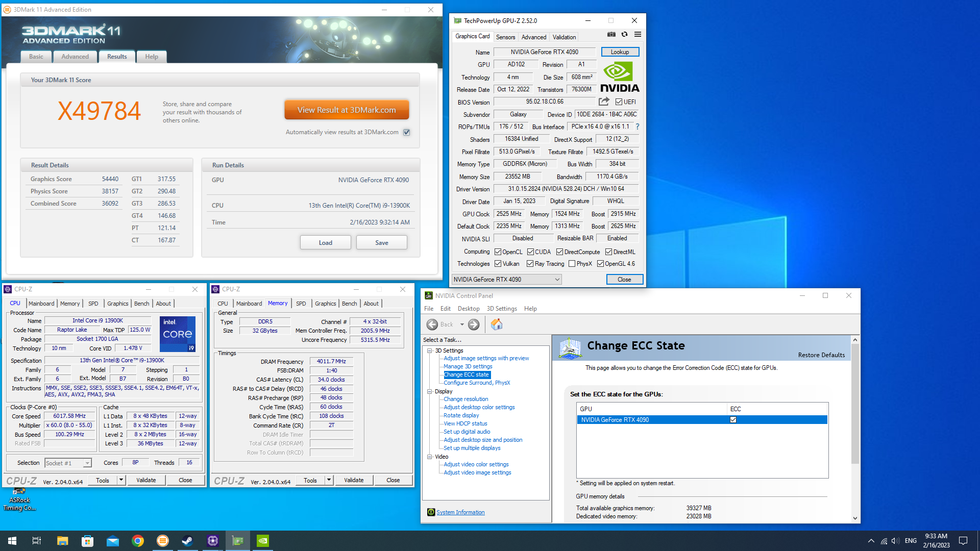This screenshot has width=980, height=551.
Task: Toggle automatically view results at 3DMark.com
Action: (x=407, y=132)
